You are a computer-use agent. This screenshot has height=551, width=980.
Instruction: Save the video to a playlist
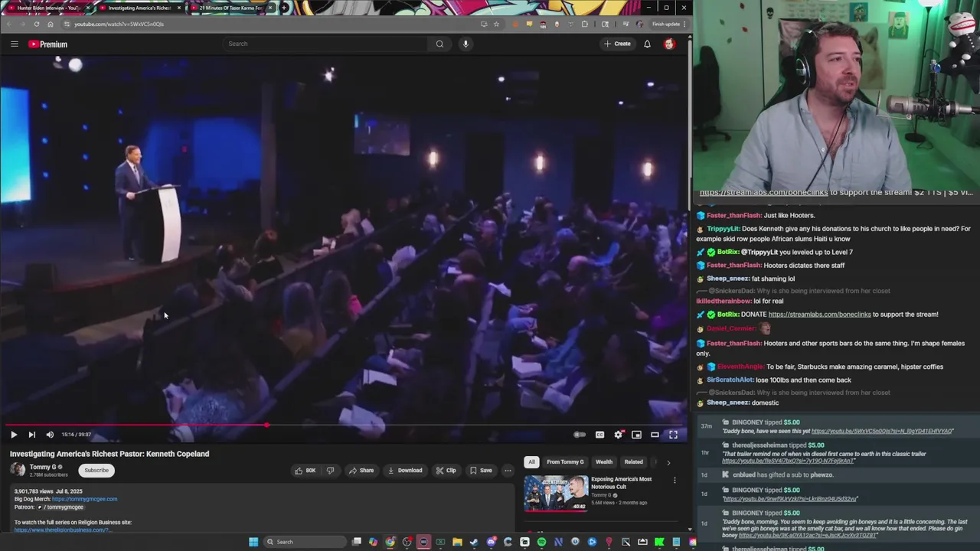481,471
